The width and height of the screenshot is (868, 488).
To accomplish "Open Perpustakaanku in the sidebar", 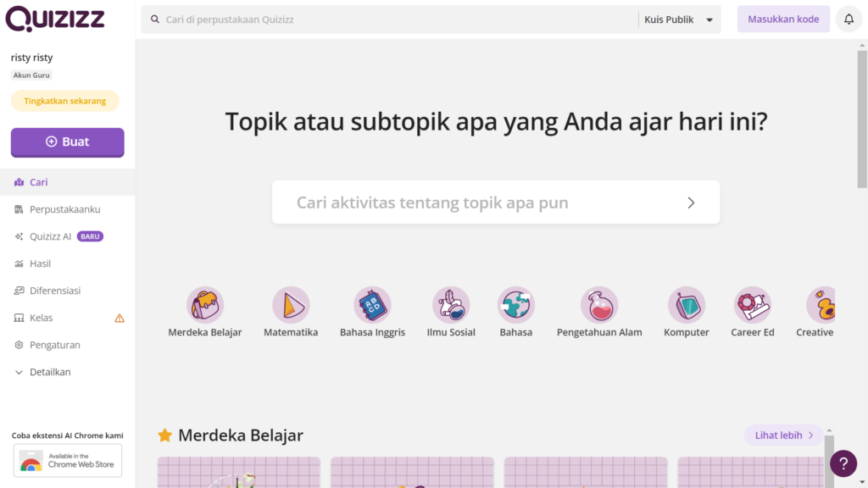I will [x=68, y=209].
